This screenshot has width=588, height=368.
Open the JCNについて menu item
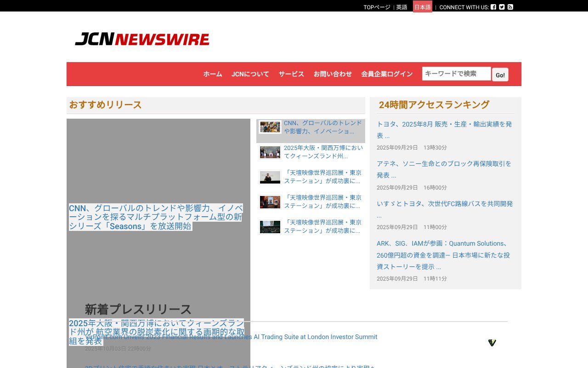[250, 74]
